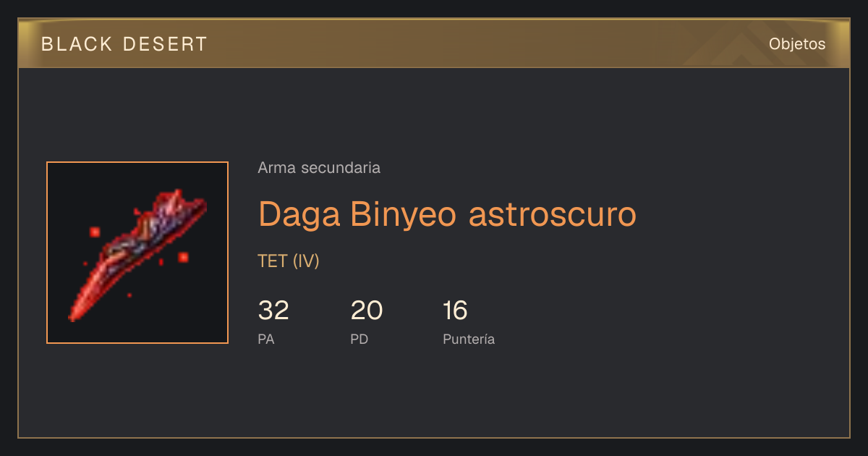This screenshot has width=868, height=456.
Task: Click the BLACK DESERT logo text
Action: coord(124,44)
